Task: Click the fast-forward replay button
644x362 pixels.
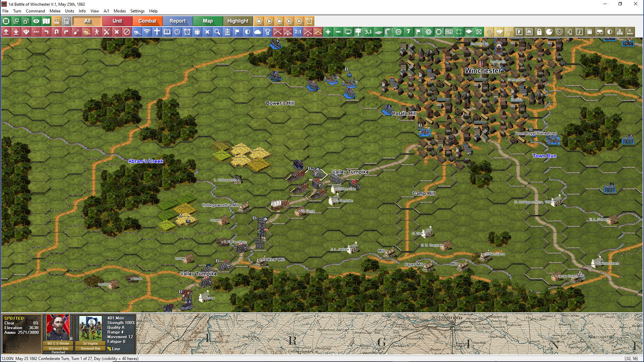Action: coord(279,21)
